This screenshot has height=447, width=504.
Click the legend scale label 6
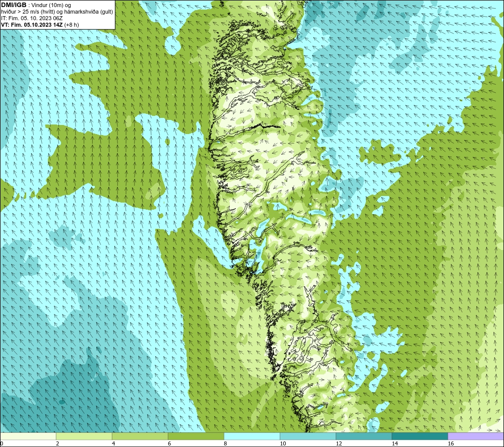(x=169, y=444)
